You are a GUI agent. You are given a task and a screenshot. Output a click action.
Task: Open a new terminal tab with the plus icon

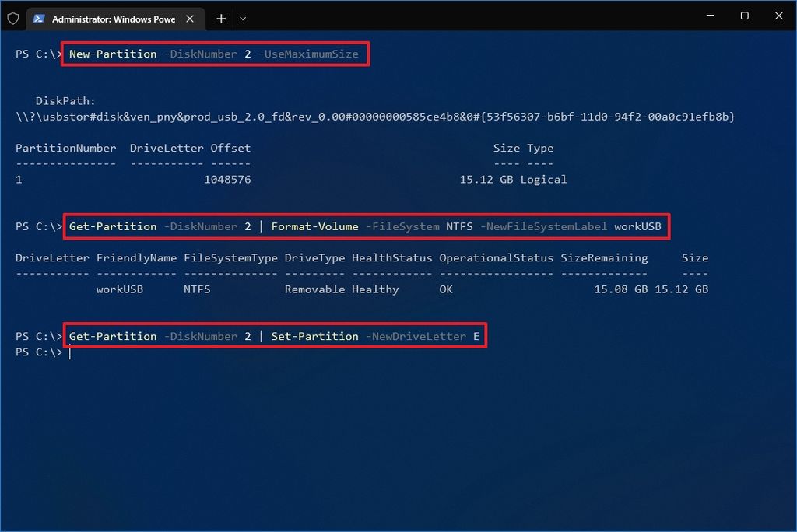tap(220, 17)
